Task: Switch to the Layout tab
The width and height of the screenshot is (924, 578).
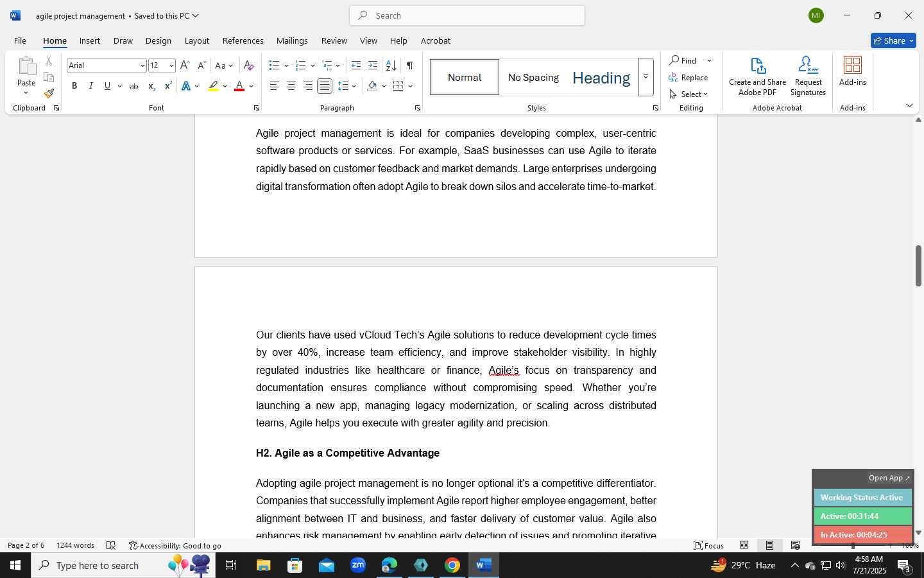Action: [197, 40]
